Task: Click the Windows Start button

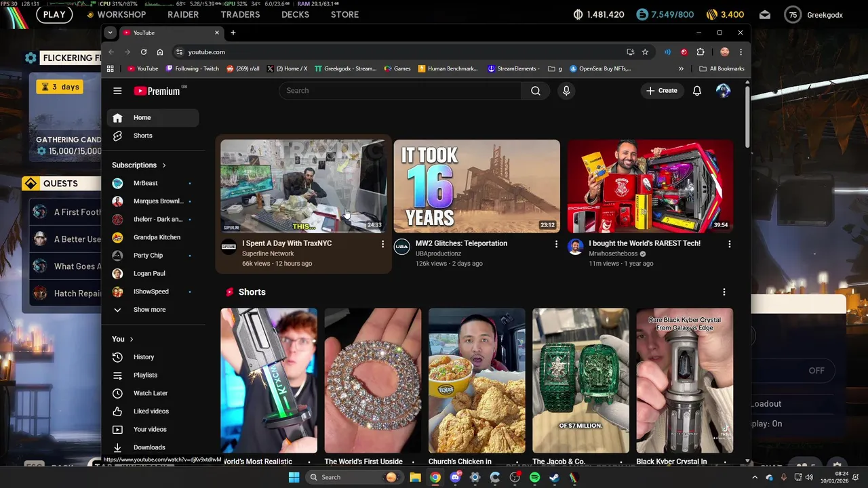Action: (x=294, y=477)
